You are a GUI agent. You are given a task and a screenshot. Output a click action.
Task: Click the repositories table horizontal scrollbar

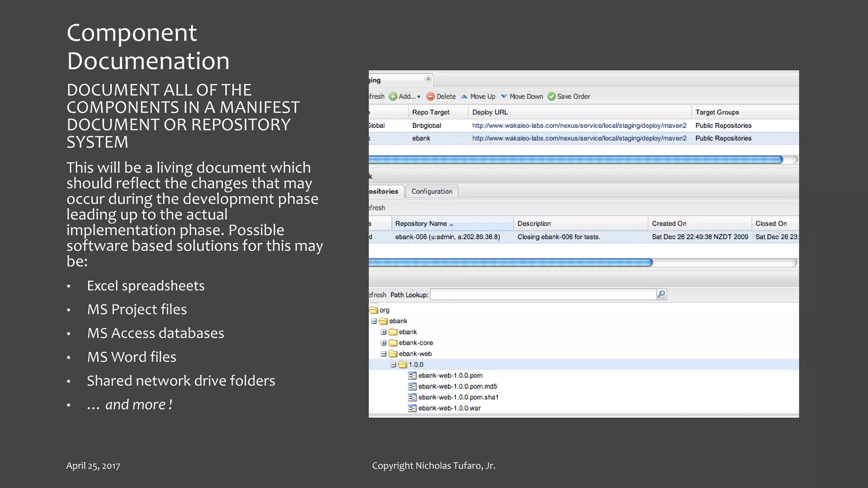[x=511, y=263]
